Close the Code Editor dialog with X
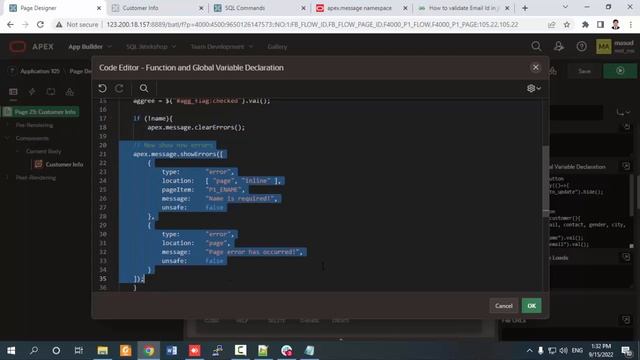 (x=536, y=67)
